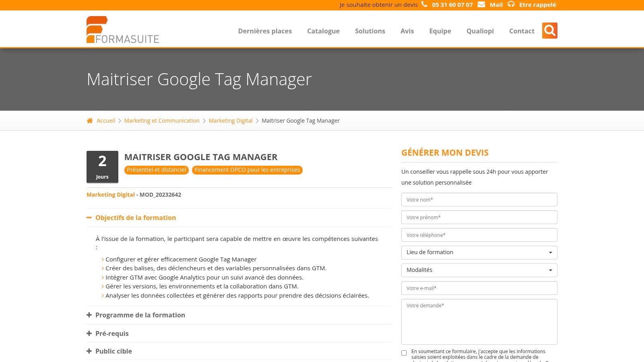The height and width of the screenshot is (362, 644).
Task: Click Etre rappelé link
Action: [537, 5]
